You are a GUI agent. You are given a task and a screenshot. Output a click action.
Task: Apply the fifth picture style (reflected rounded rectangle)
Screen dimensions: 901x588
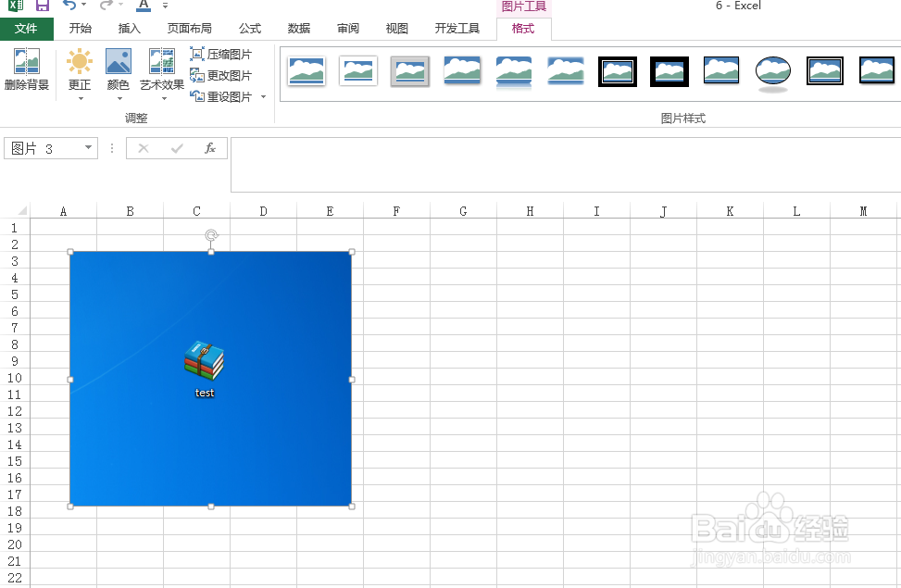tap(514, 72)
